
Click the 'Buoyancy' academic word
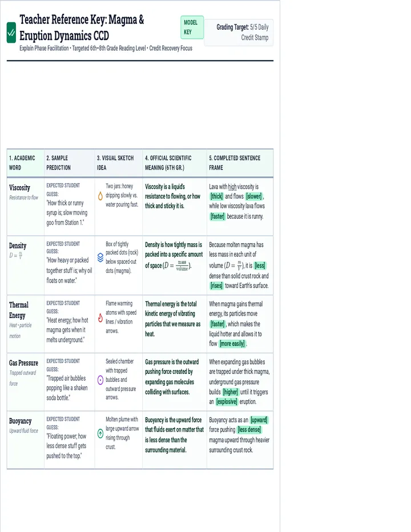(x=20, y=421)
